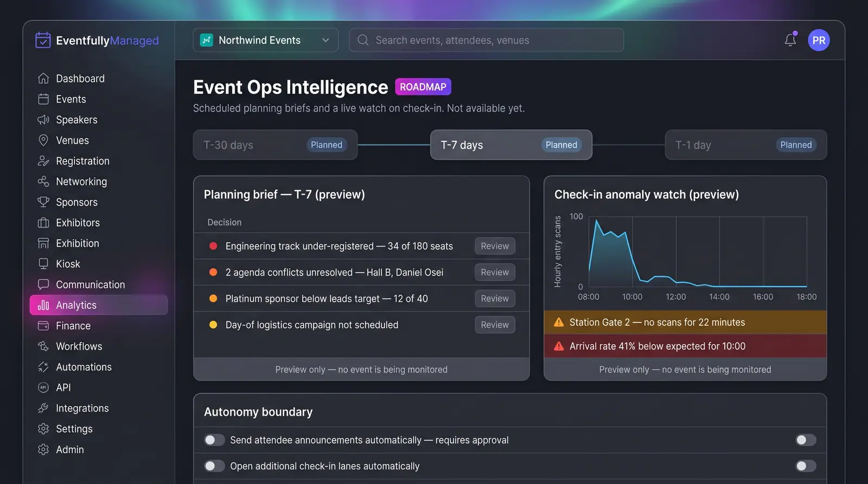
Task: Review the Day-of logistics campaign item
Action: pyautogui.click(x=495, y=325)
